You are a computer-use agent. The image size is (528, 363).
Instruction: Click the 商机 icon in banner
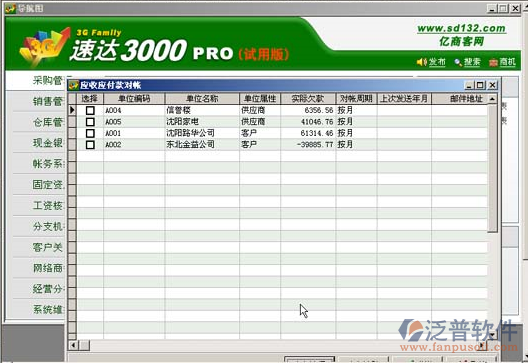click(493, 62)
